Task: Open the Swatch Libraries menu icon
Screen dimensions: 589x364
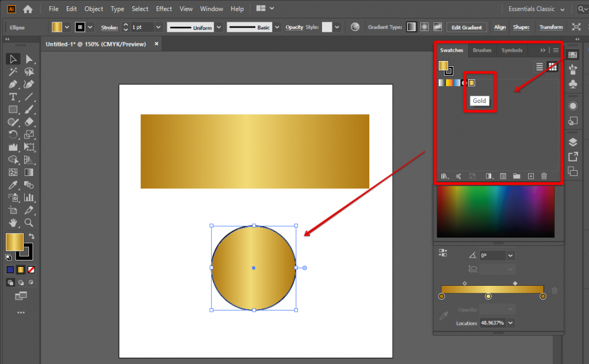Action: pos(444,177)
